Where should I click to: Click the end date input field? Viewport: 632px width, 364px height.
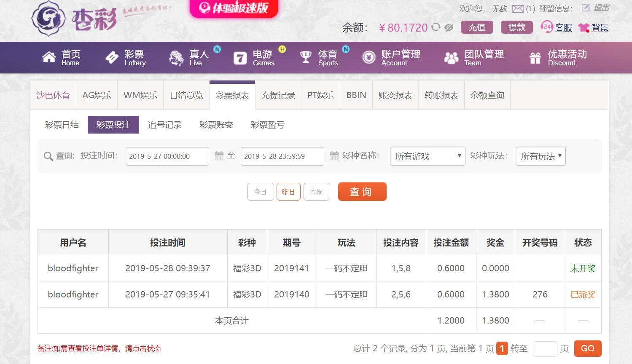[x=282, y=156]
